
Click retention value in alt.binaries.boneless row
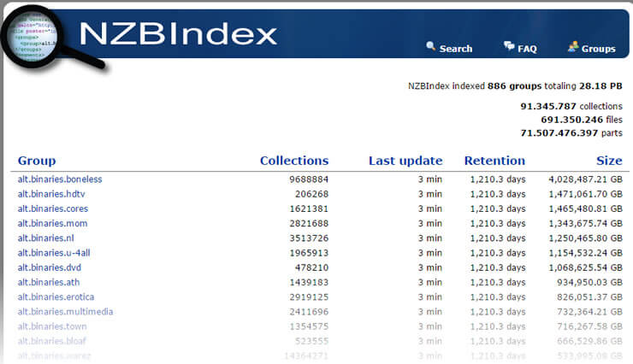tap(497, 179)
